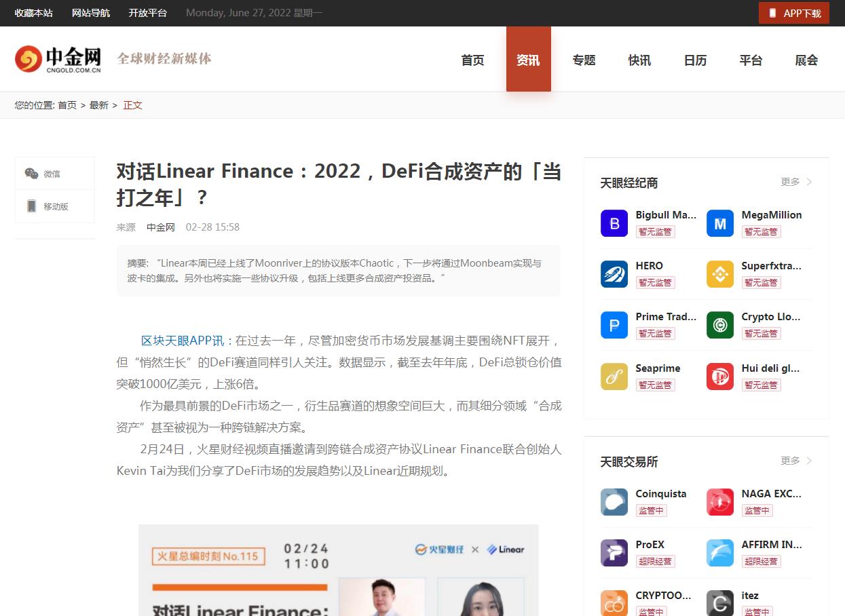845x616 pixels.
Task: Open the 展会 navigation item
Action: pos(806,60)
